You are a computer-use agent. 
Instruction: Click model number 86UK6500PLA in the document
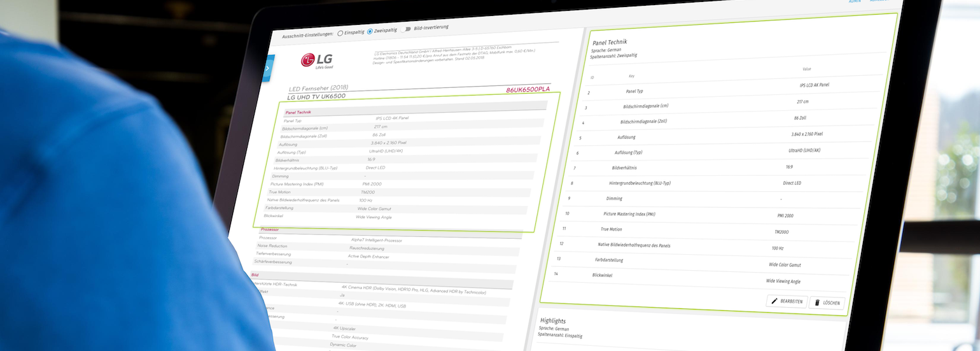click(x=528, y=90)
